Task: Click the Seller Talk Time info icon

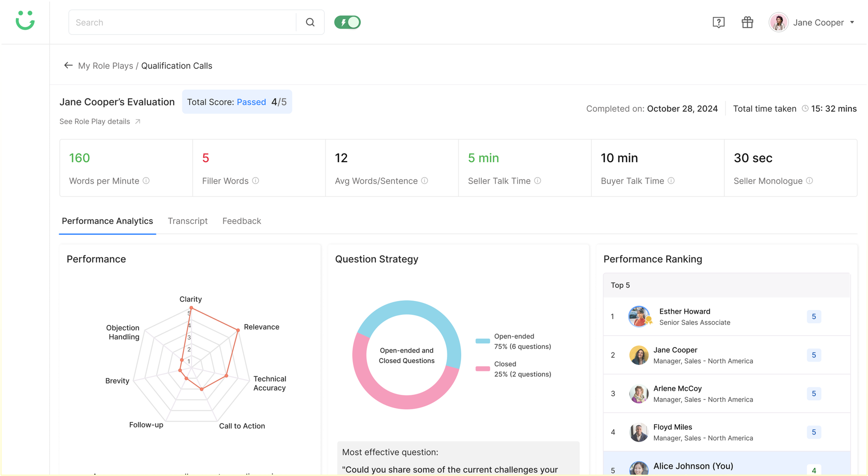Action: [537, 181]
